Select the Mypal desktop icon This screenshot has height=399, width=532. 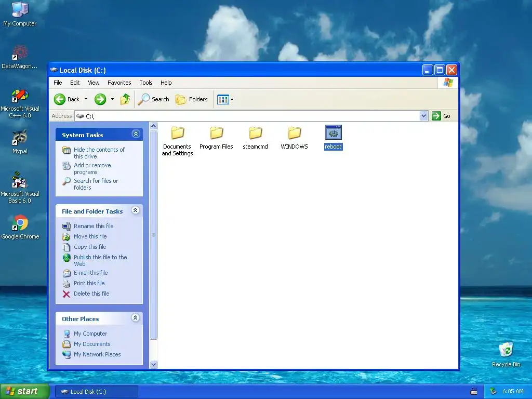[x=20, y=142]
